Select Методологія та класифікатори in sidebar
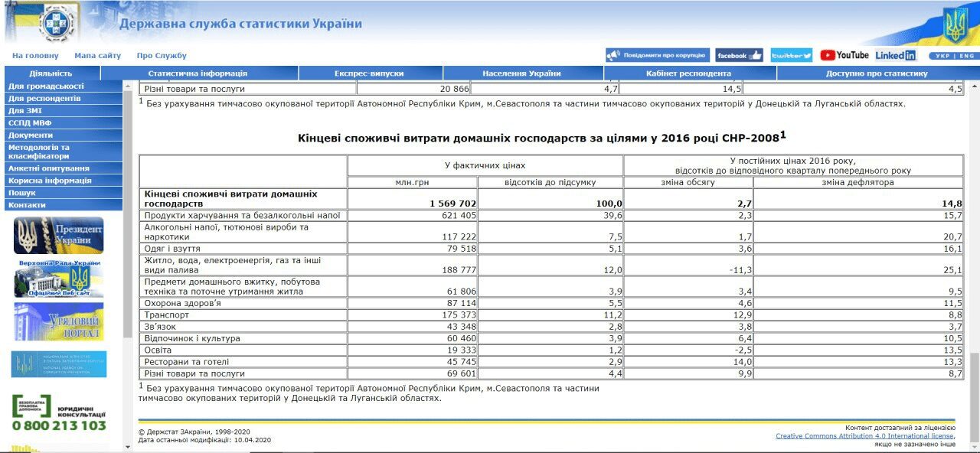Screen dimensions: 980x453 point(39,152)
